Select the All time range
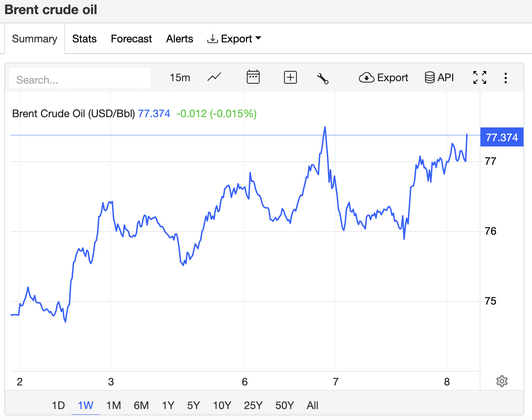Viewport: 532px width, 420px height. (312, 405)
